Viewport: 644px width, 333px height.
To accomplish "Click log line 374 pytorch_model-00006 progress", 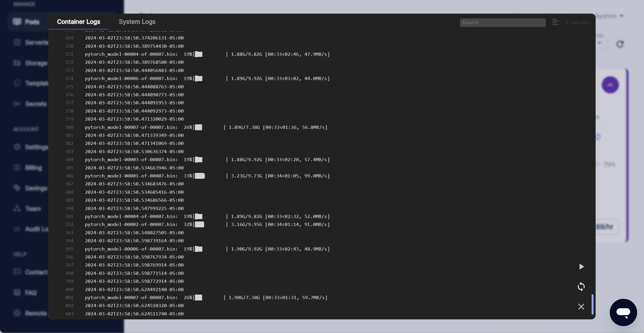I will point(207,78).
